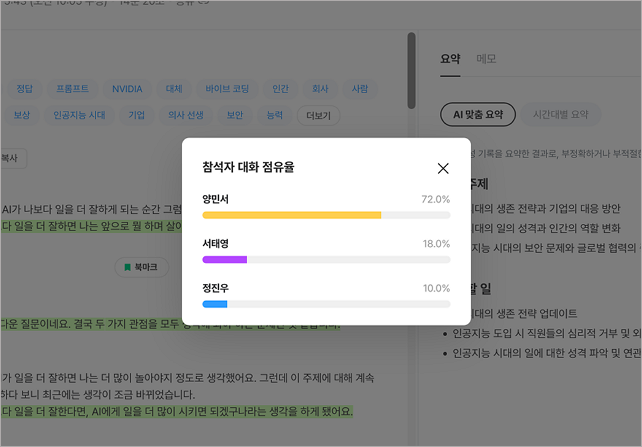Click the transcript vertical scrollbar thumb
Screen dimensions: 642x447
pyautogui.click(x=411, y=71)
